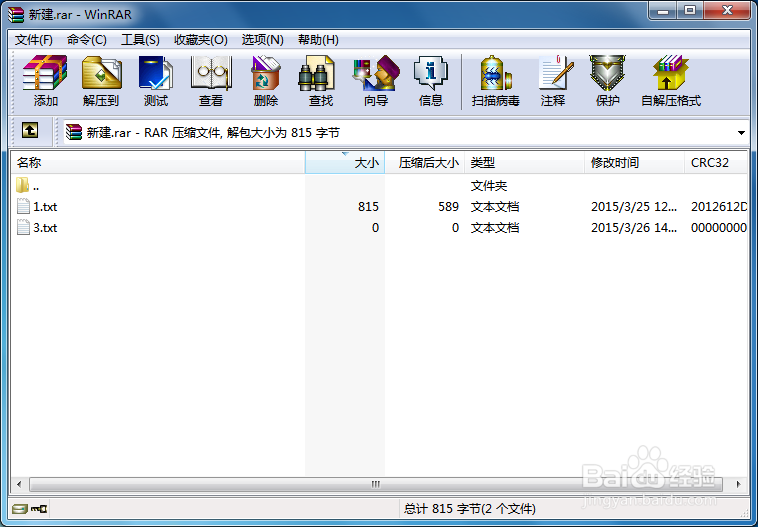Click the 815 size value of 1.txt
758x527 pixels.
pyautogui.click(x=368, y=207)
